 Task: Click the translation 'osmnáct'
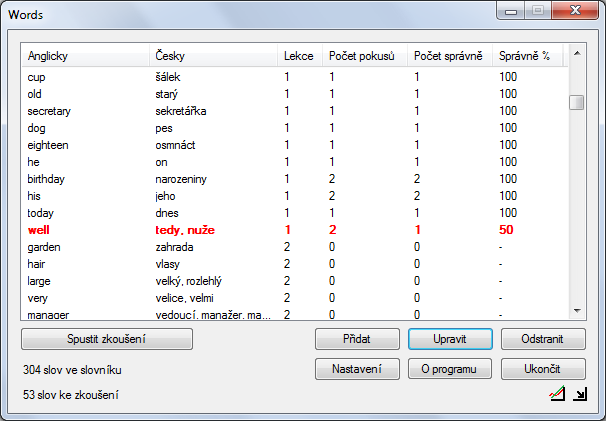(x=175, y=145)
